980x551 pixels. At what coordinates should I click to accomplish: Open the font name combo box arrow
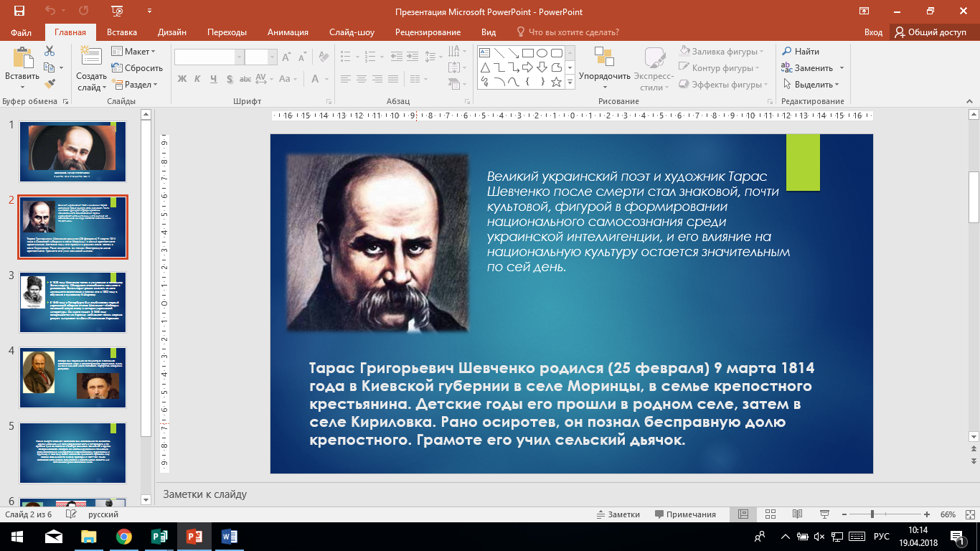coord(240,57)
